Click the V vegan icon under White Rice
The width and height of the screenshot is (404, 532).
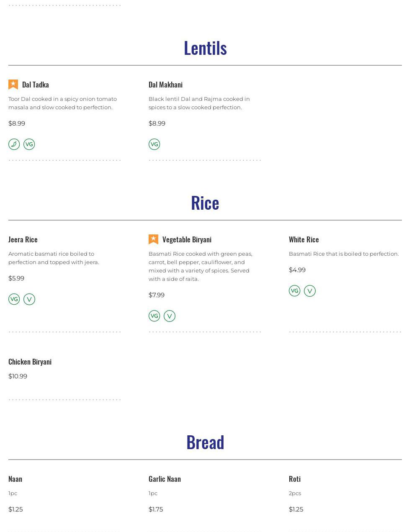310,291
